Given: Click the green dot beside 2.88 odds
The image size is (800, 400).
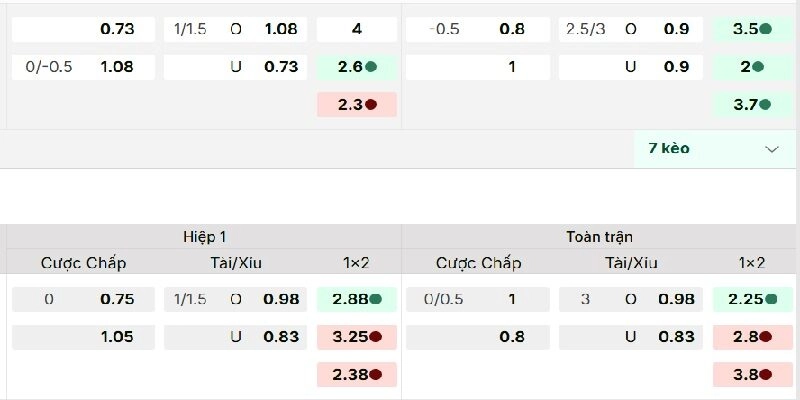Looking at the screenshot, I should click(x=375, y=299).
